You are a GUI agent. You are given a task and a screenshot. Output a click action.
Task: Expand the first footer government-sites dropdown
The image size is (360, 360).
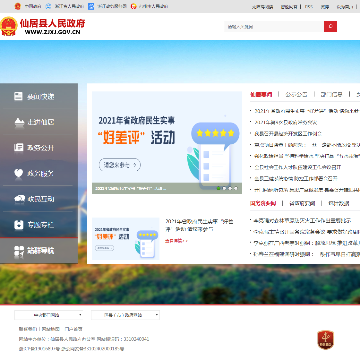[x=48, y=315]
